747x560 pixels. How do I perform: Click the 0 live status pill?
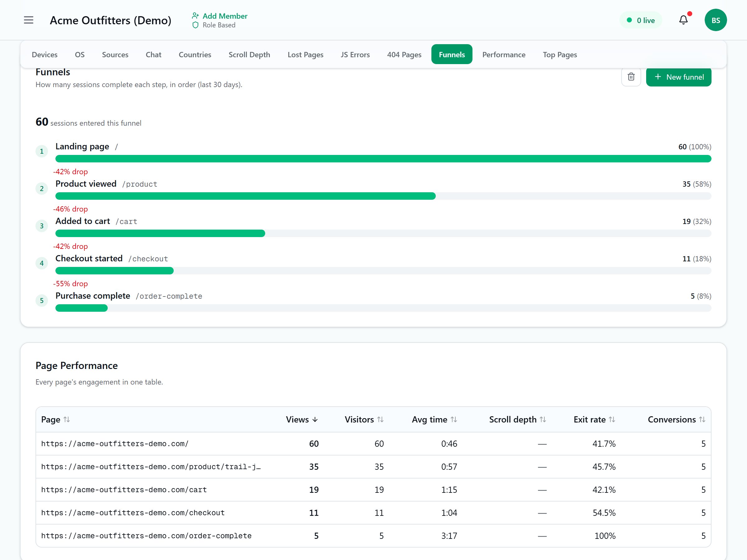pos(640,20)
